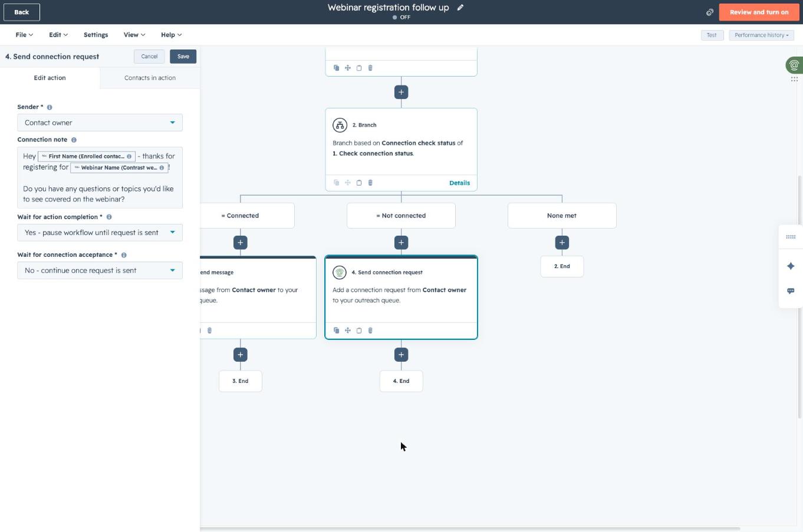The image size is (803, 532).
Task: Open the File menu
Action: [24, 35]
